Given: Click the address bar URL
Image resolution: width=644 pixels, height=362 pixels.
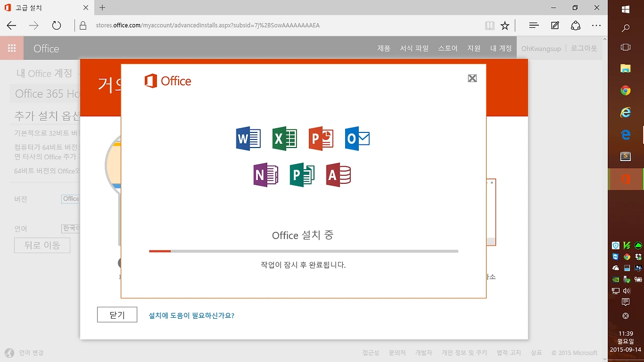Looking at the screenshot, I should [x=208, y=25].
